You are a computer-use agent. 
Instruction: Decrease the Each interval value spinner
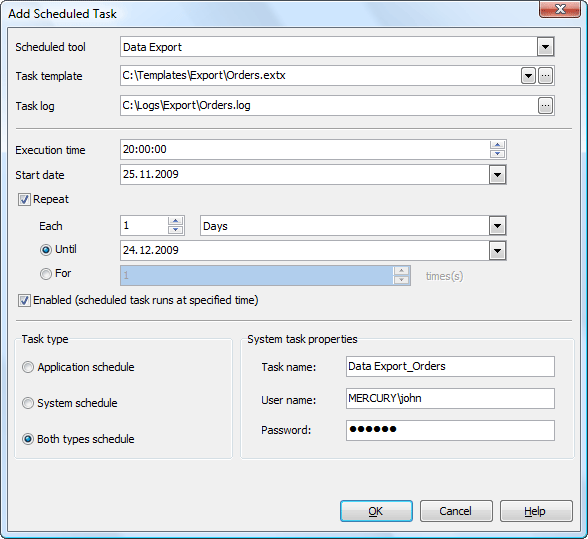coord(176,230)
